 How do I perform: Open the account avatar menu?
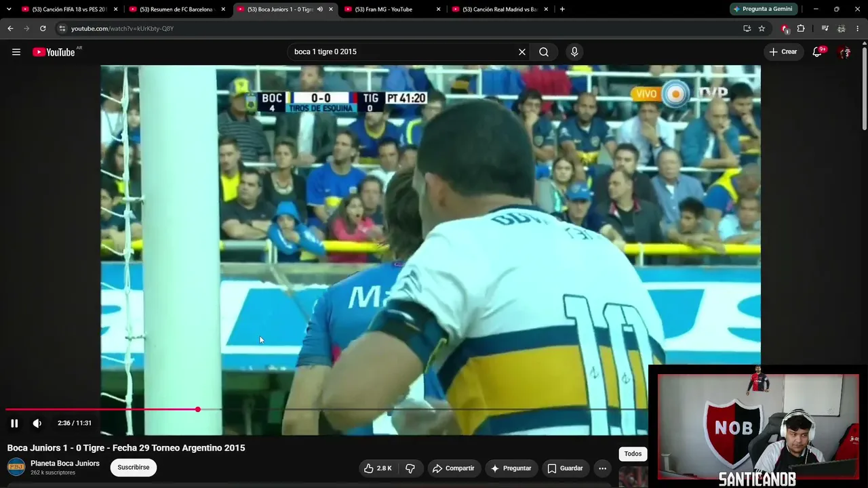coord(844,52)
